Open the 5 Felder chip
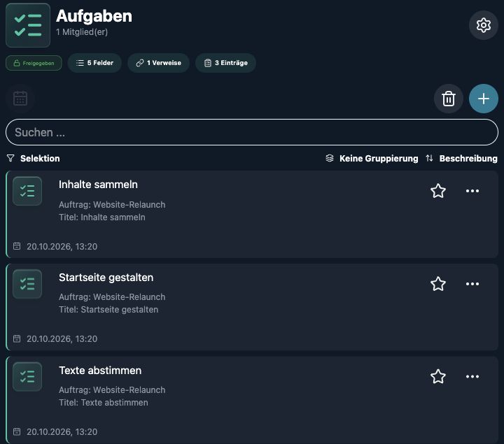 [x=94, y=63]
